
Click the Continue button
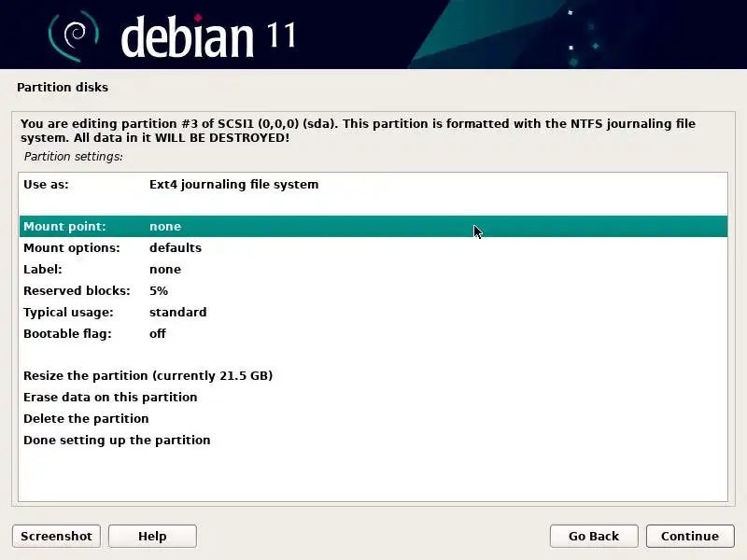[690, 536]
